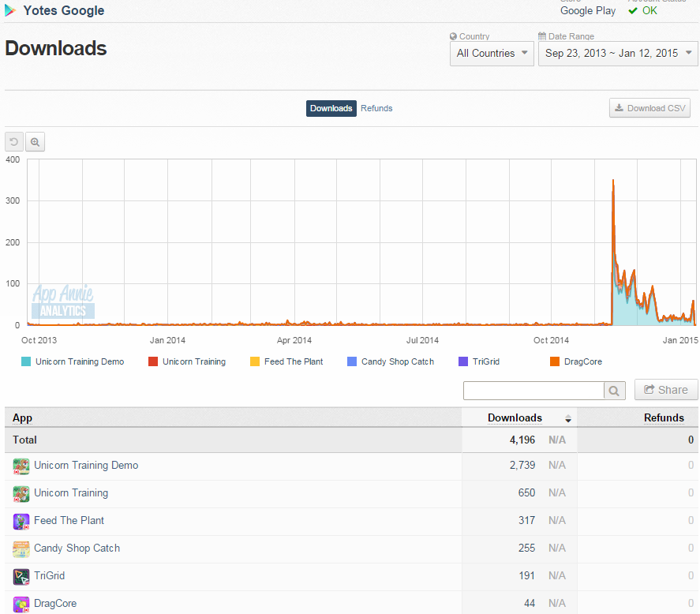Click the 255 downloads value

pos(526,548)
